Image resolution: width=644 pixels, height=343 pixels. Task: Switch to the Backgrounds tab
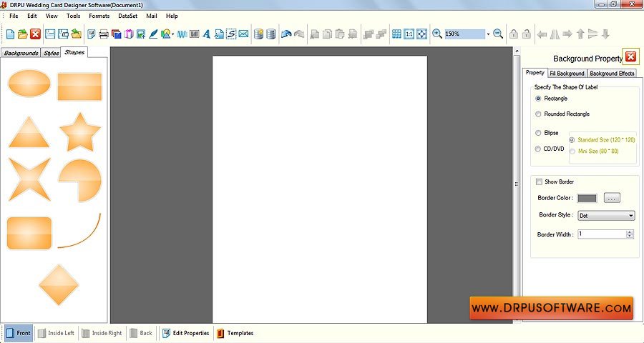click(21, 53)
